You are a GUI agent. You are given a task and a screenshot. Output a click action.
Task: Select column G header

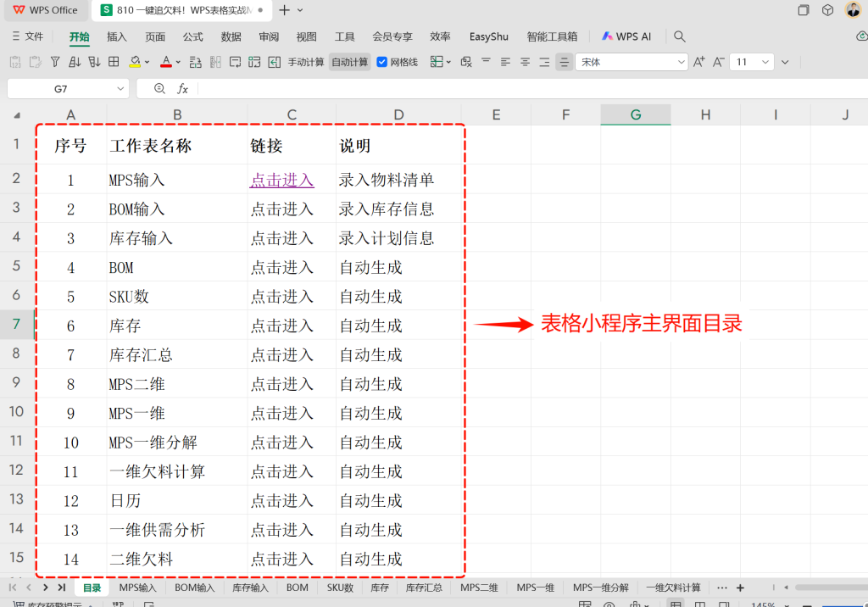(x=636, y=114)
